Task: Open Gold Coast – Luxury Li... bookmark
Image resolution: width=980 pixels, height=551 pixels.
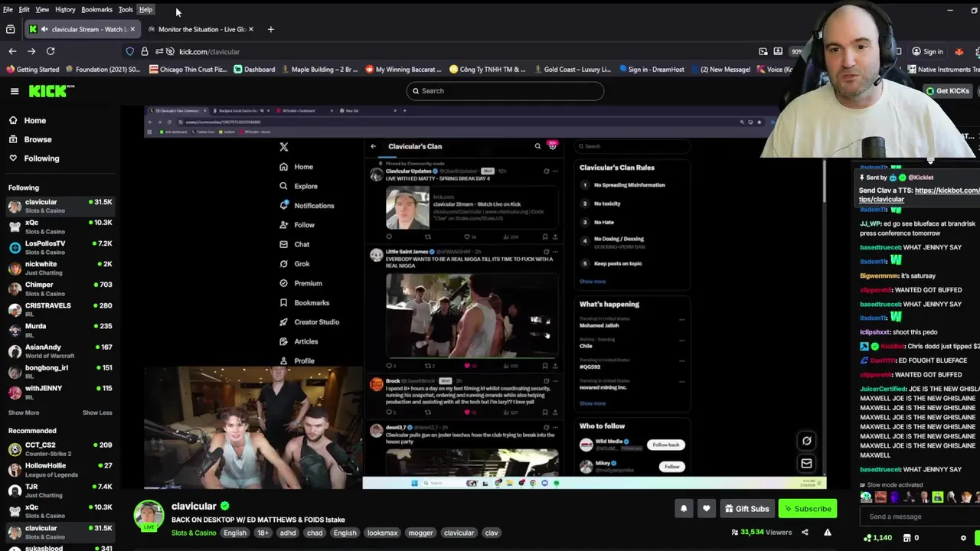Action: click(x=571, y=70)
